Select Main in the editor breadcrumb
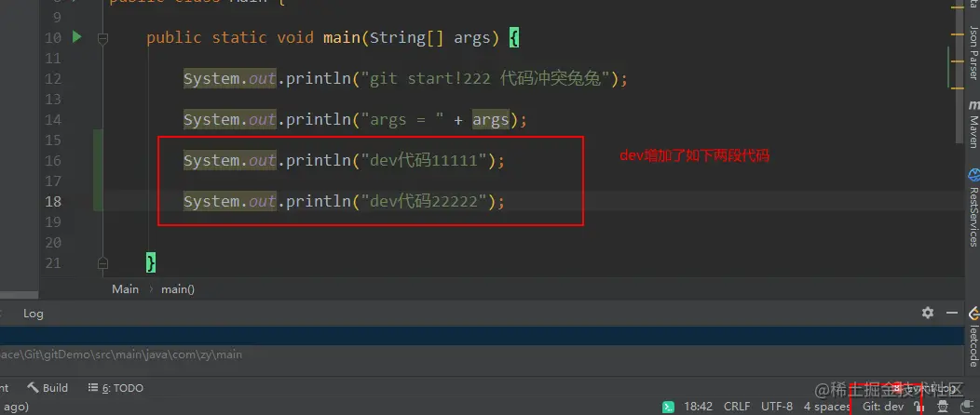 [x=125, y=289]
